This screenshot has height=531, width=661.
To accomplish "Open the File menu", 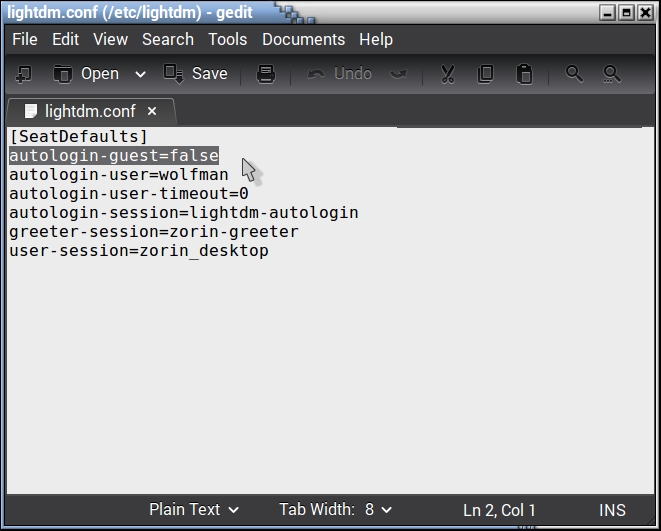I will click(x=25, y=39).
